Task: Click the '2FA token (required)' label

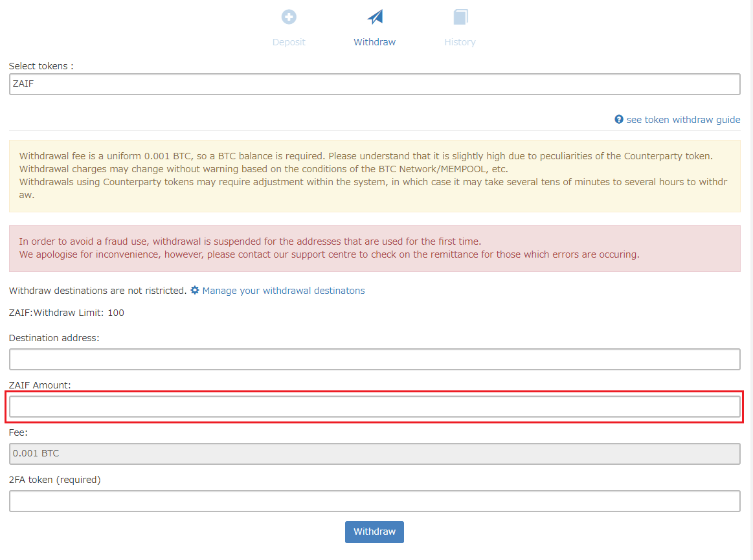Action: point(55,480)
